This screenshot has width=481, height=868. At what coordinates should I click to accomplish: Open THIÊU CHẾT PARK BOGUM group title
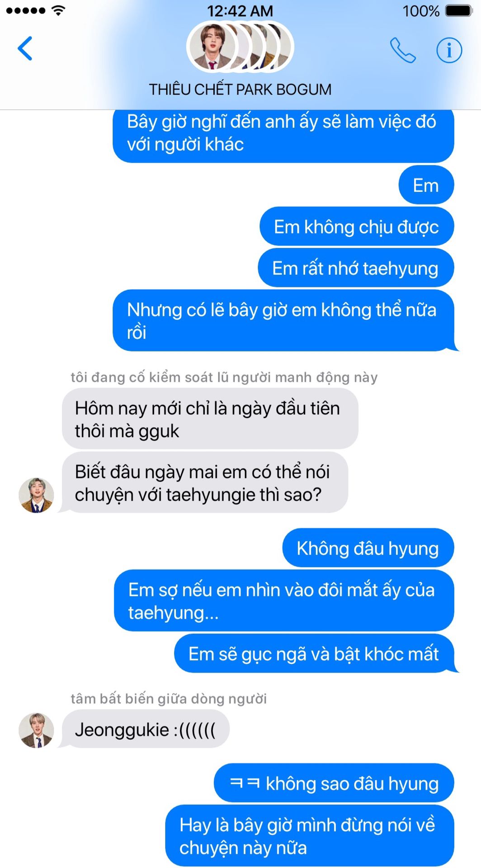click(x=240, y=90)
